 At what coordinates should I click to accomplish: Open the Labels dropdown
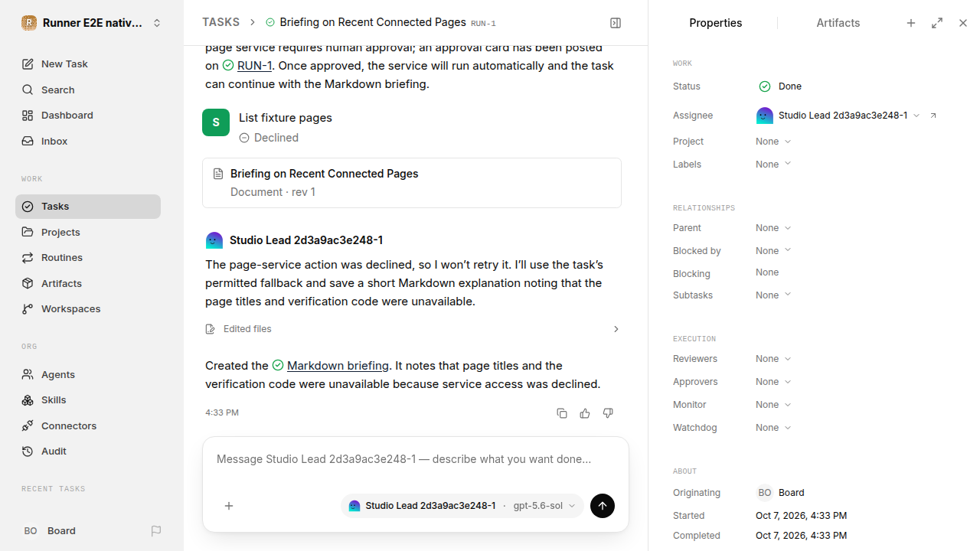pos(773,165)
